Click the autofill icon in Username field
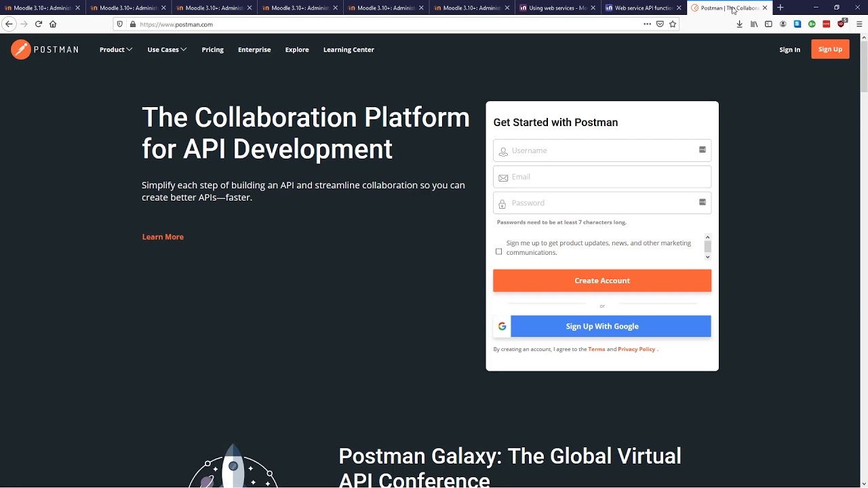Viewport: 868px width, 488px height. (x=703, y=150)
